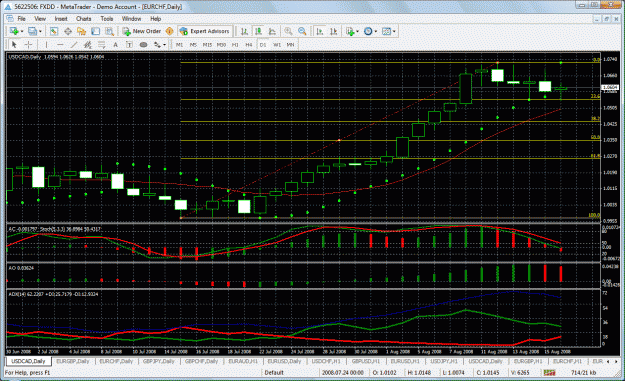Open the Periods dropdown arrow
625x381 pixels.
375,31
